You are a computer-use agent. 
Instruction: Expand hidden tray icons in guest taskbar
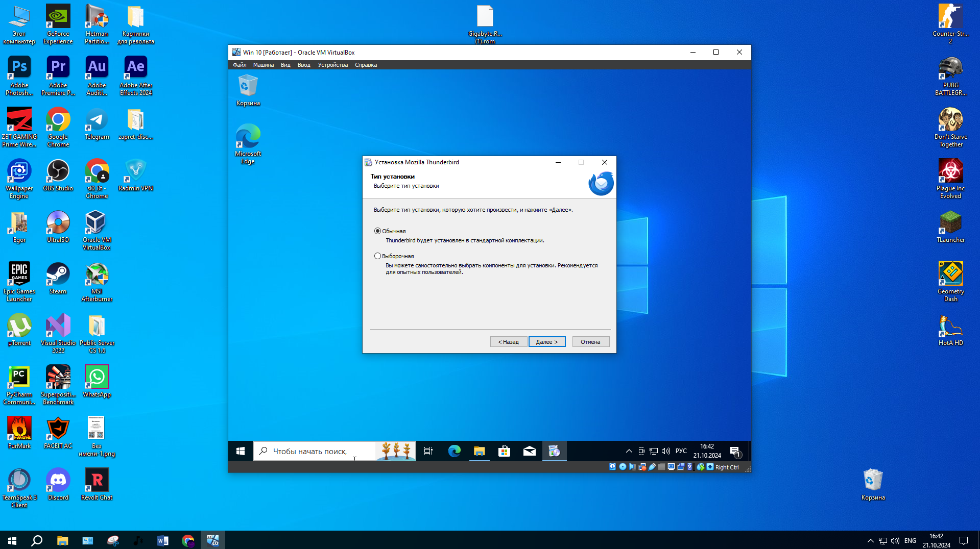pyautogui.click(x=629, y=451)
